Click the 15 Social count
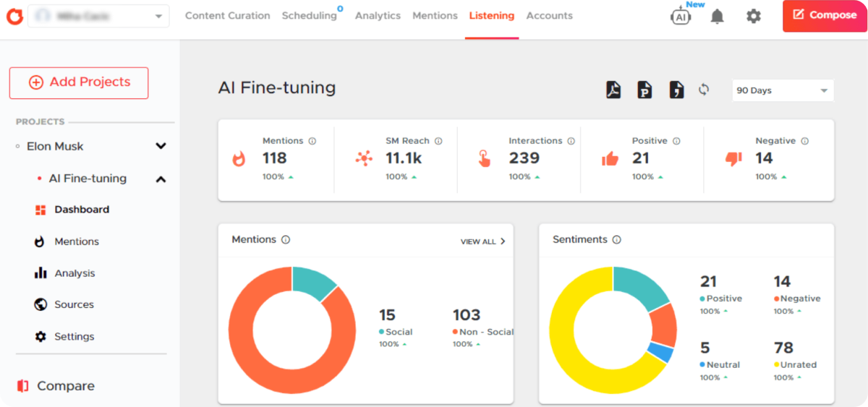 point(387,315)
